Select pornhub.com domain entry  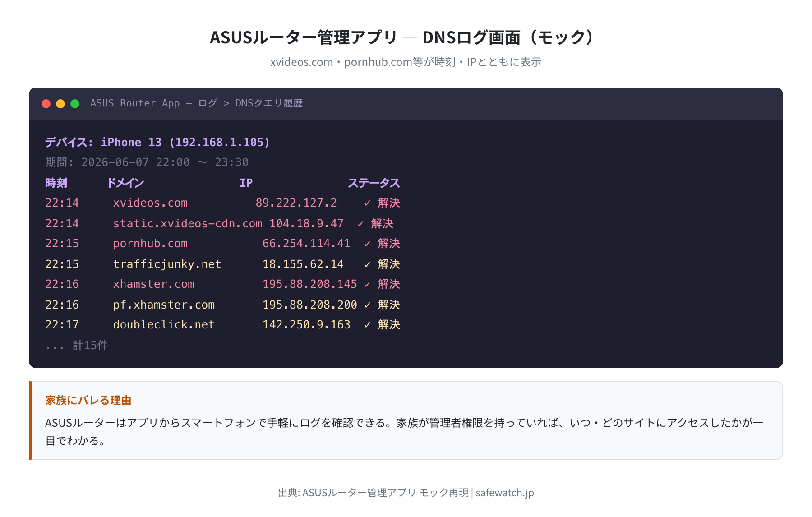(150, 244)
